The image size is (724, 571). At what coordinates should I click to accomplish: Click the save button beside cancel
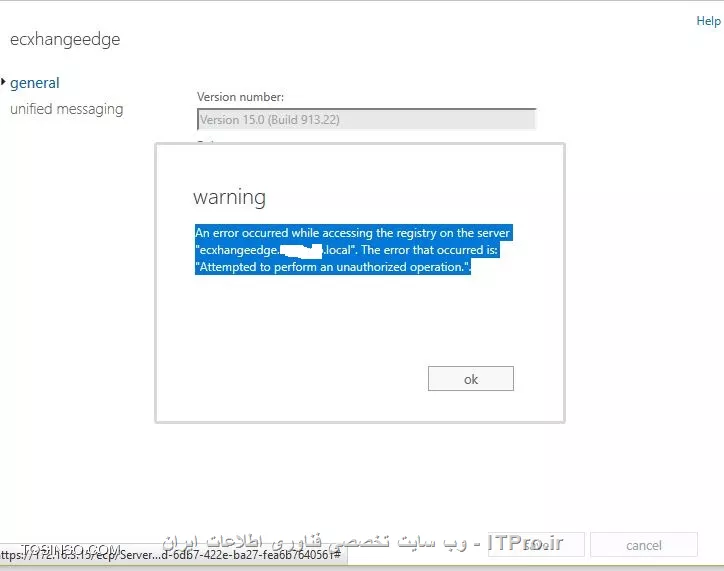click(536, 545)
